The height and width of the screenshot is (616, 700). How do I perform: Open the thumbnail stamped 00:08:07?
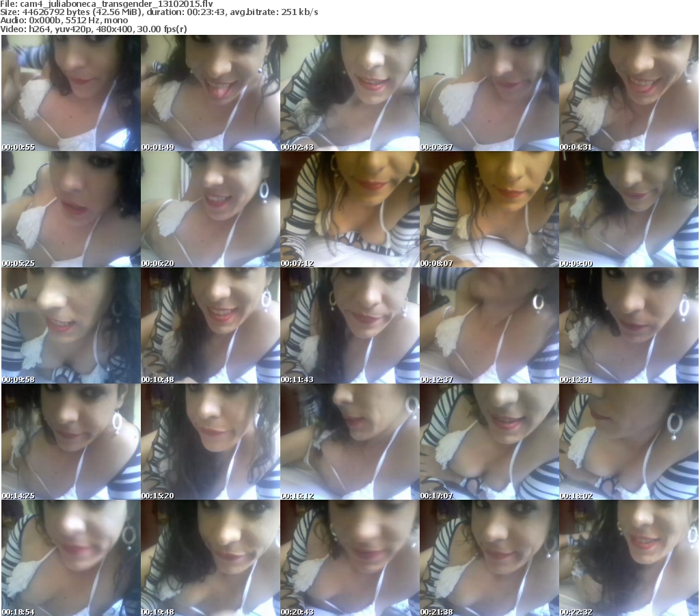(x=489, y=209)
